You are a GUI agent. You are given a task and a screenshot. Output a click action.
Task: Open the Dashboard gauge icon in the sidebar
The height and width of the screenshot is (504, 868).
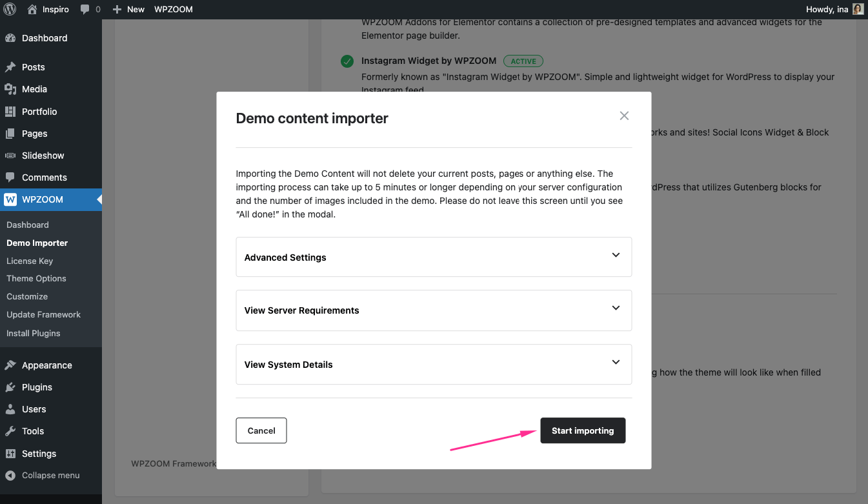pos(10,38)
